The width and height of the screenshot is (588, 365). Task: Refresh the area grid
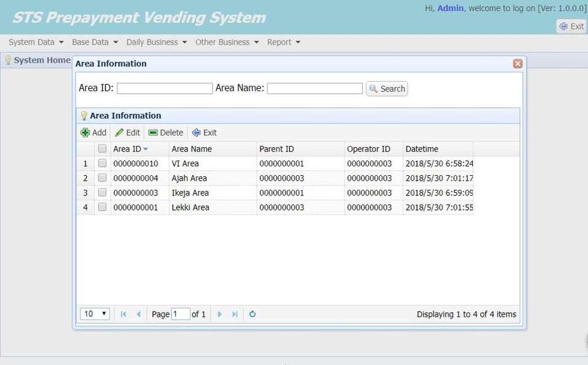pos(252,314)
